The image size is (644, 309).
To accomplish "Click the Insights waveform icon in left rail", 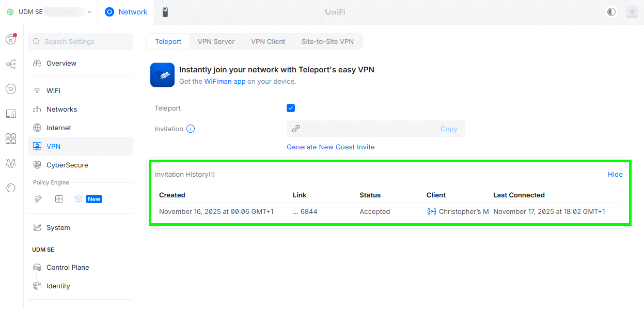I will point(11,163).
